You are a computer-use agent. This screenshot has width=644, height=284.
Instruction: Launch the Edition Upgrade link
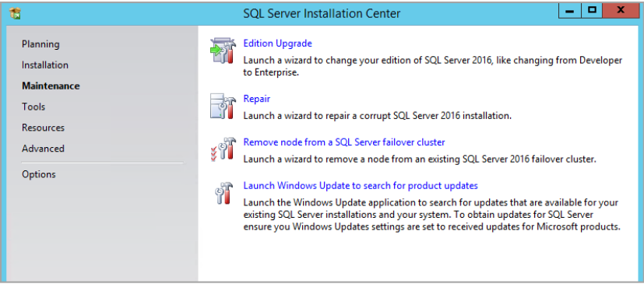(278, 43)
